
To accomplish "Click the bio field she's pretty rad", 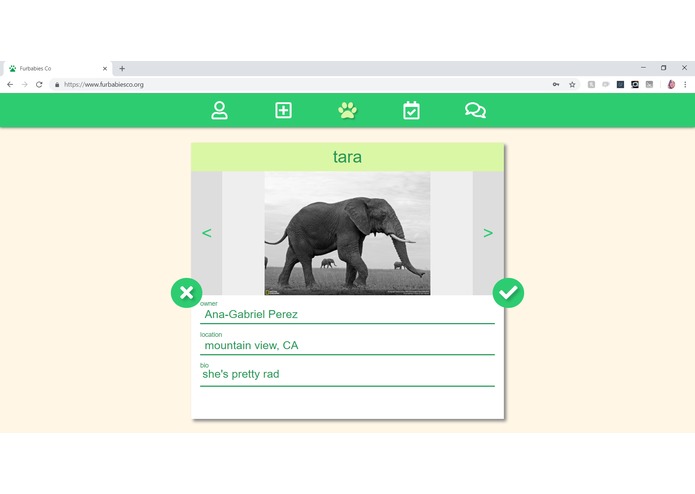I will [x=348, y=375].
